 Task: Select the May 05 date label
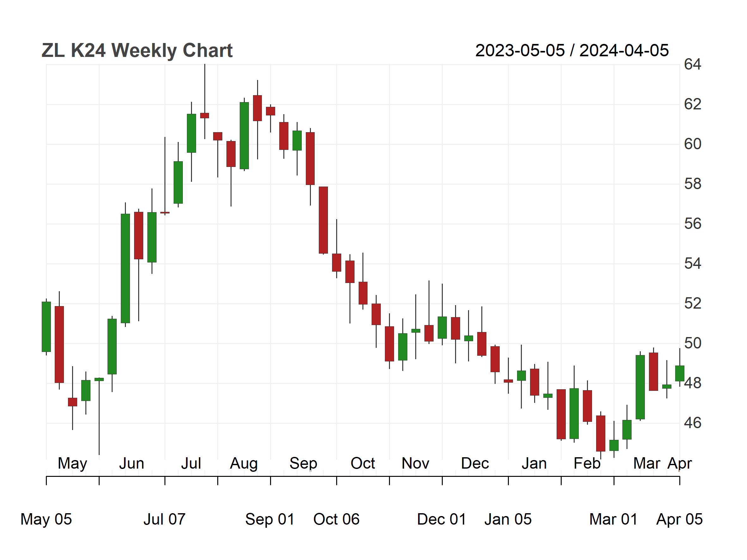46,519
